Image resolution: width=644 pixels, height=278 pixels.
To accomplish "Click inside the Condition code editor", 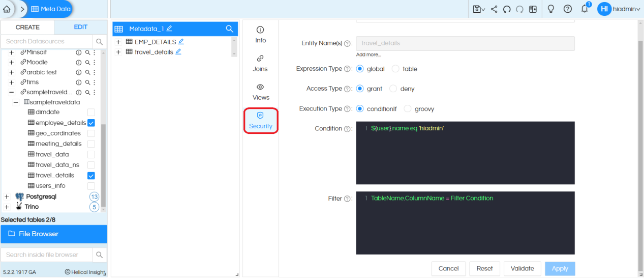I will [x=465, y=153].
